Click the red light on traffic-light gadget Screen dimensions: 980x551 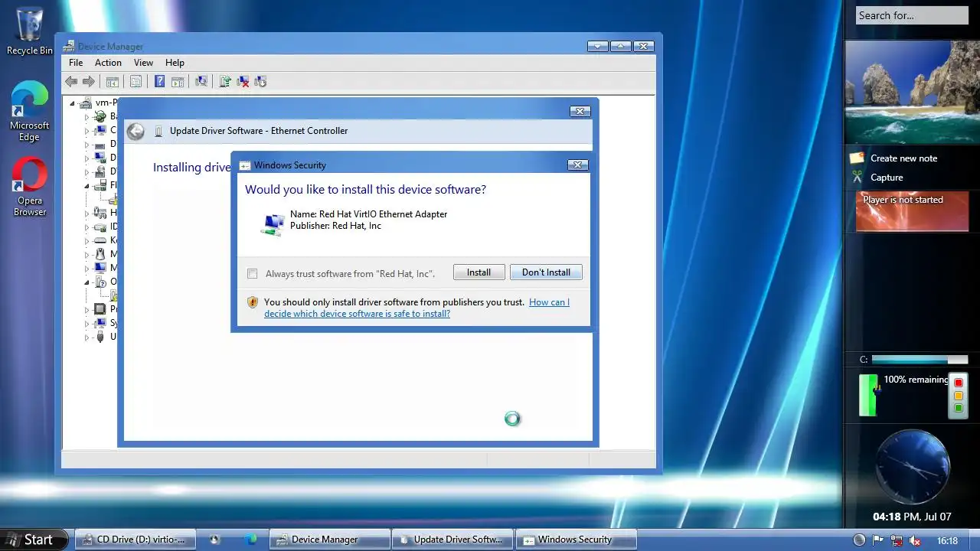point(958,383)
